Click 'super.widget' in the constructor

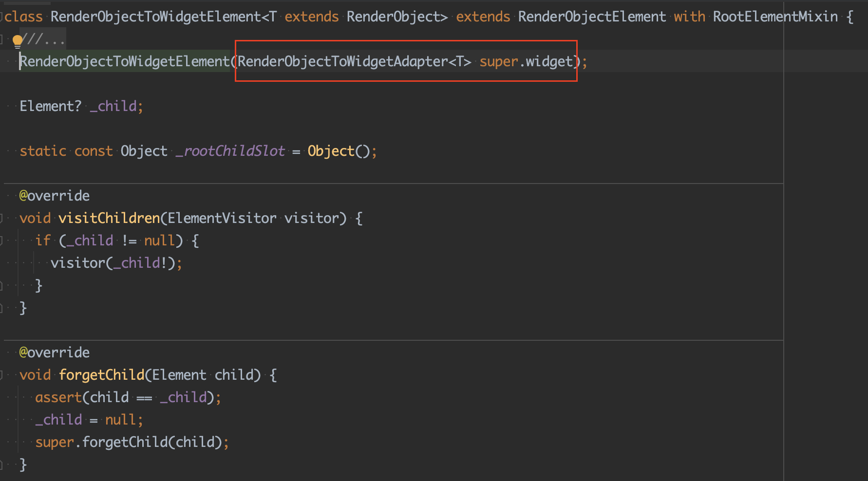point(526,61)
